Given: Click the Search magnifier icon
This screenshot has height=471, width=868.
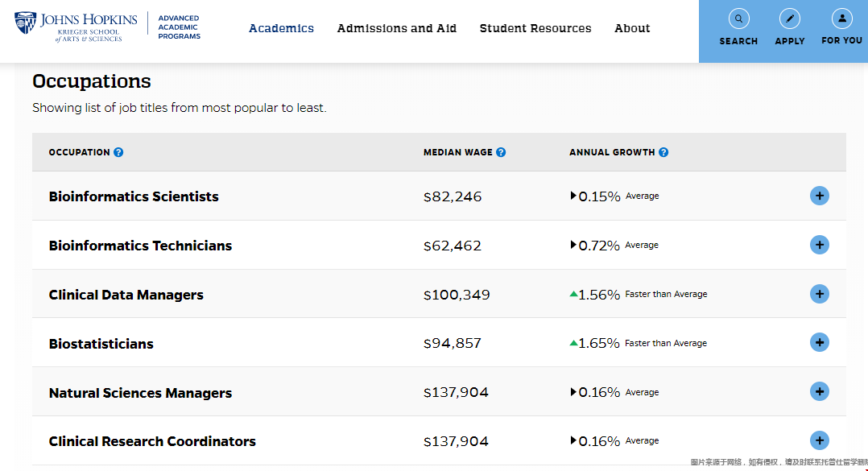Looking at the screenshot, I should click(x=738, y=19).
